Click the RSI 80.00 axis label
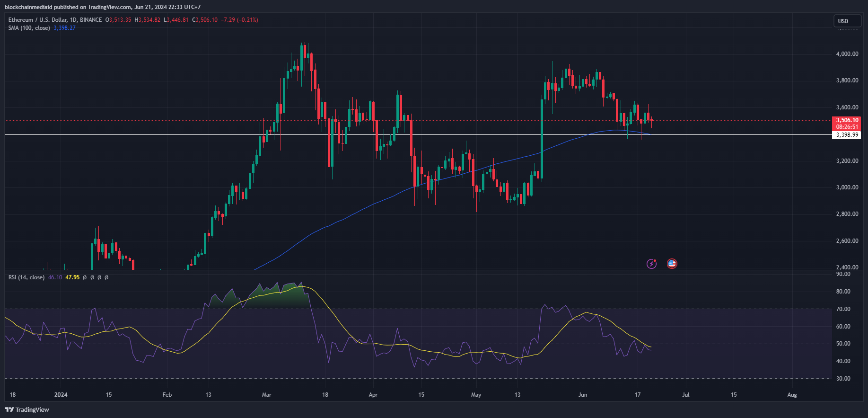The height and width of the screenshot is (418, 868). pos(843,292)
